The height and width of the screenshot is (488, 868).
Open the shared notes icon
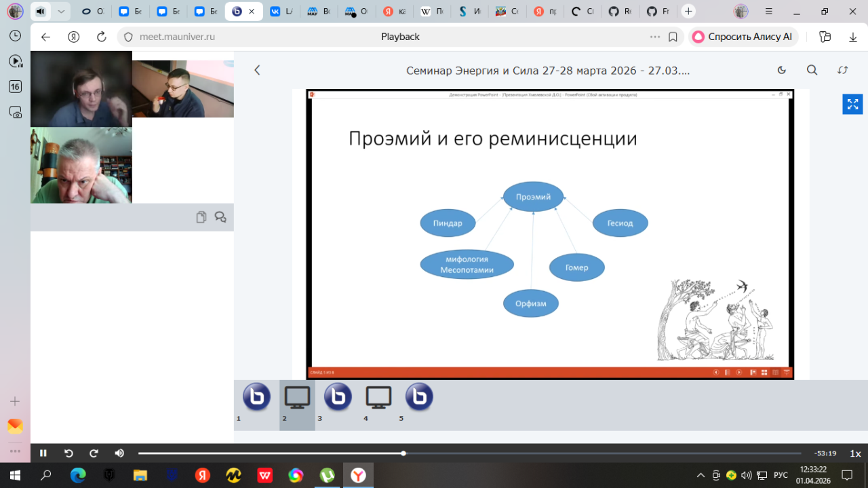[201, 217]
